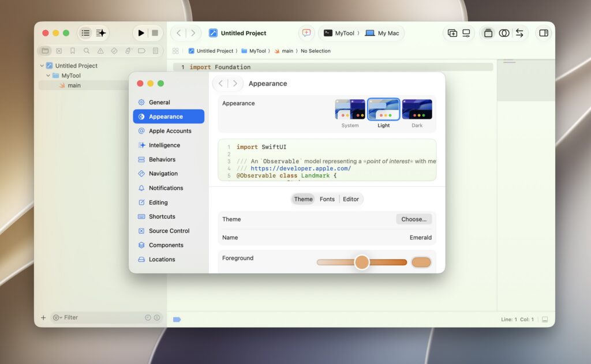The height and width of the screenshot is (364, 591).
Task: Show the Project navigator folder tab
Action: point(45,51)
